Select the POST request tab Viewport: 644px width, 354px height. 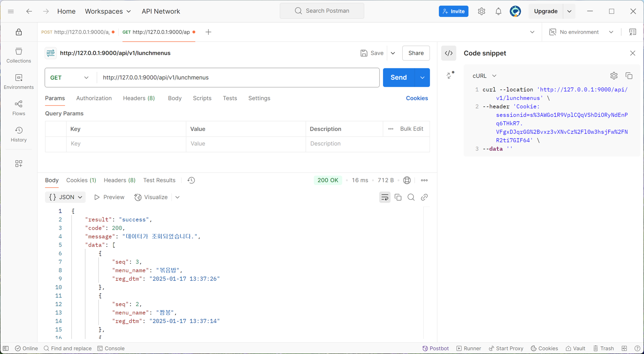point(78,32)
